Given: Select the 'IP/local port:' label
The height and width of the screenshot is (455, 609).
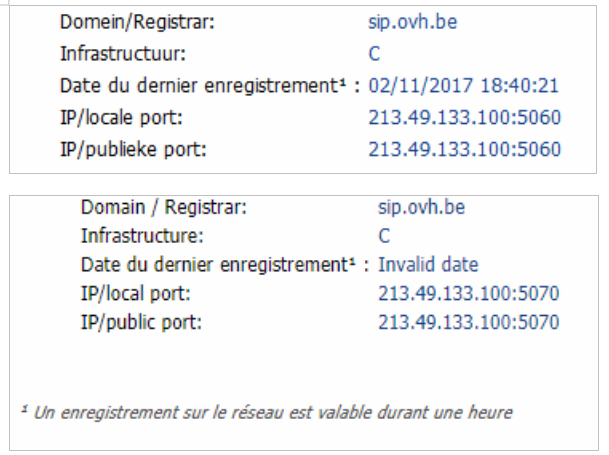Looking at the screenshot, I should 133,294.
